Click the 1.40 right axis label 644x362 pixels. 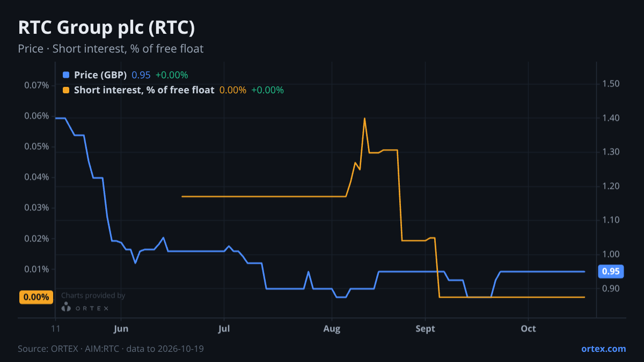tap(611, 118)
